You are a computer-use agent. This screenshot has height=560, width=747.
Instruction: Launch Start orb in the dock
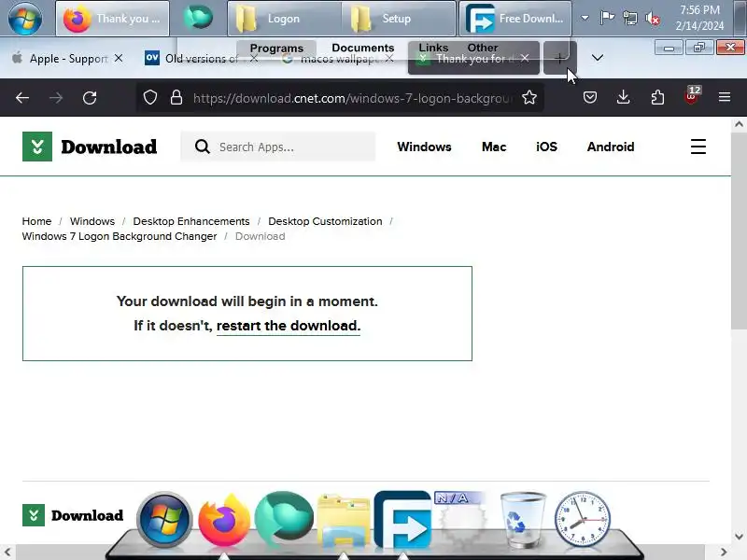tap(164, 520)
